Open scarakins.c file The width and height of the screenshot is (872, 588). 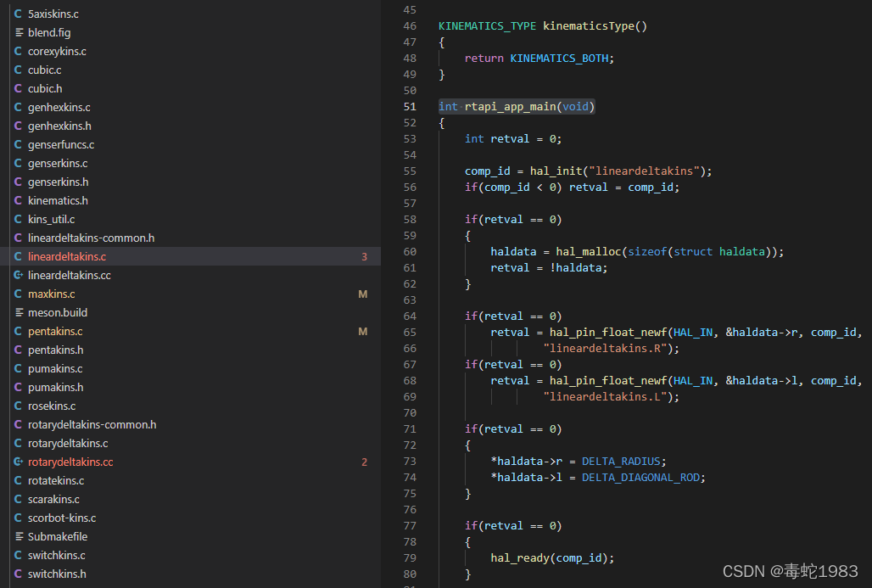click(x=54, y=499)
